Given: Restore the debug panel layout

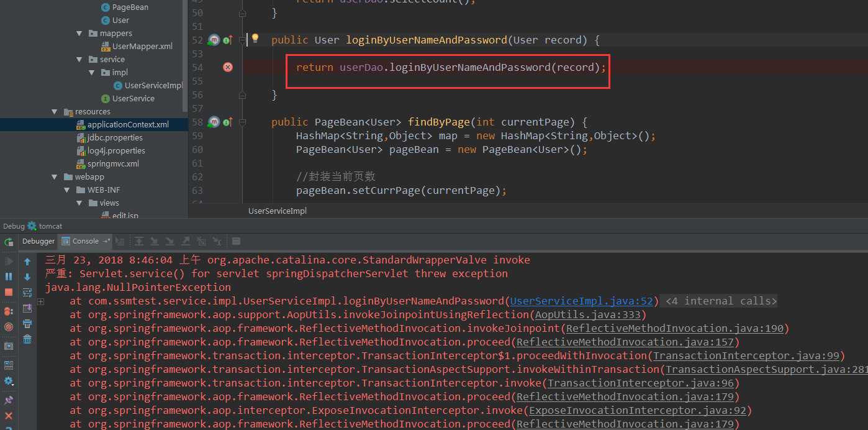Looking at the screenshot, I should coord(9,365).
